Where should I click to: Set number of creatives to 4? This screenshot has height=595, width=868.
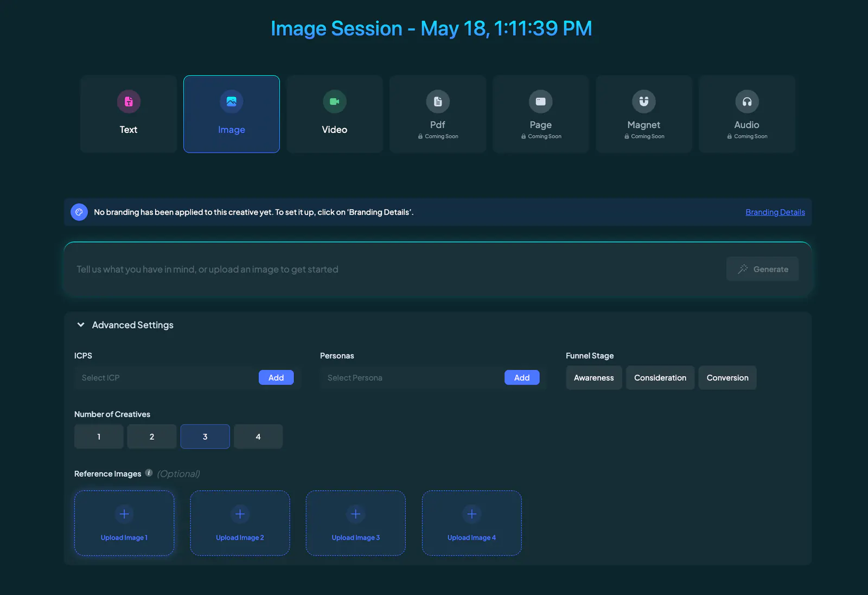tap(258, 437)
